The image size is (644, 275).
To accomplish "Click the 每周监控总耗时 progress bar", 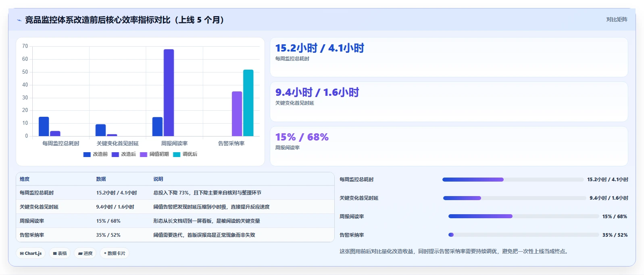I will 513,180.
